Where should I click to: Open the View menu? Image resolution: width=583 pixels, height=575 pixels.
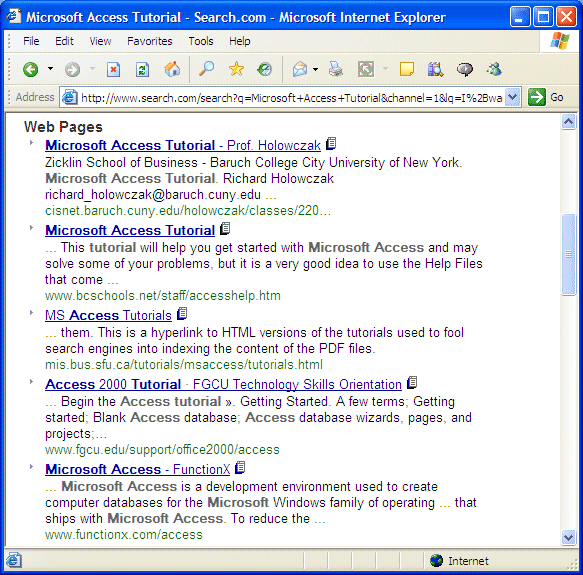click(100, 41)
